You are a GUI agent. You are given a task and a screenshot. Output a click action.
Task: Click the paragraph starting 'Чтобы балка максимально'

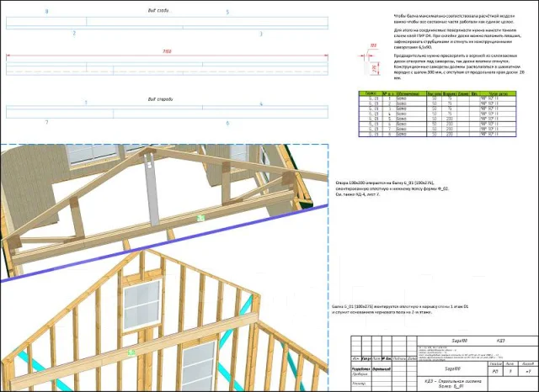click(x=454, y=19)
